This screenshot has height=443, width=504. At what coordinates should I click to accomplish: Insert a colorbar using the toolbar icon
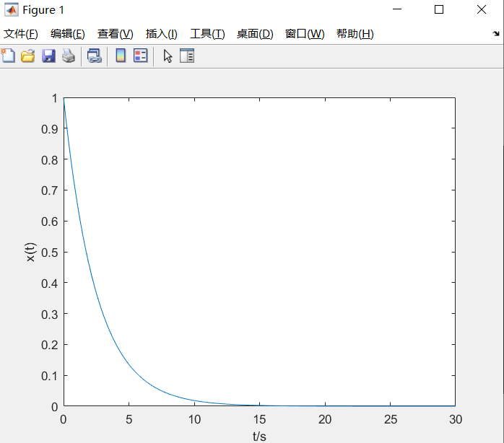coord(121,56)
